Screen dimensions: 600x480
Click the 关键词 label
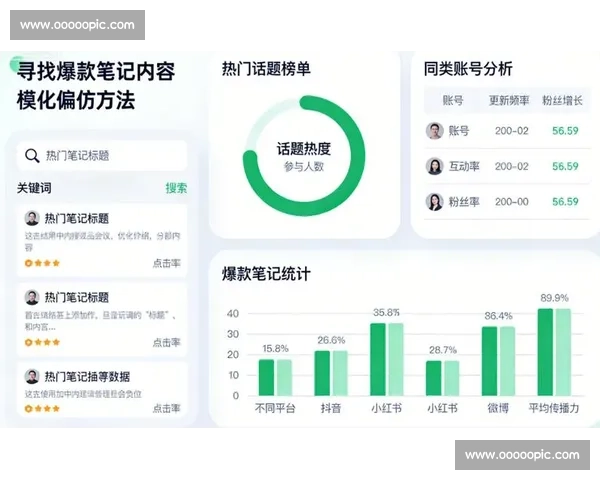[x=34, y=188]
